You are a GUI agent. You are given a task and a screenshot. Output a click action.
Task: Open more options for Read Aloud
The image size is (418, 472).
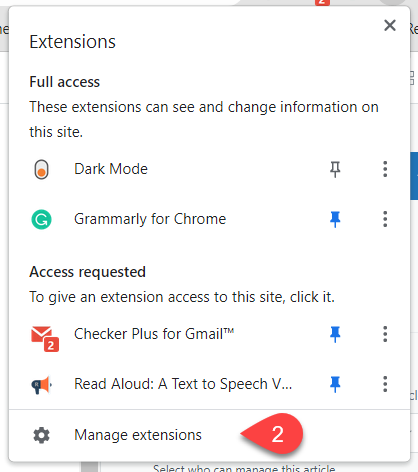click(x=385, y=384)
